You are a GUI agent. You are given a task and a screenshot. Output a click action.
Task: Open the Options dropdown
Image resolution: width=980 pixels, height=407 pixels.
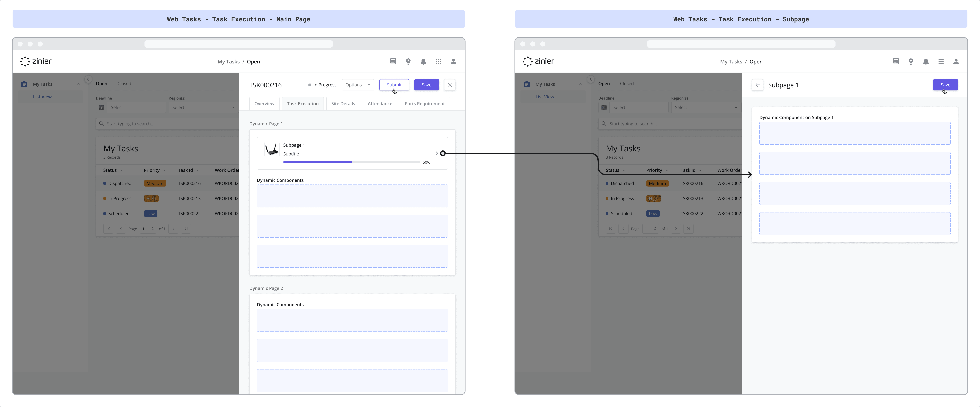[x=358, y=85]
